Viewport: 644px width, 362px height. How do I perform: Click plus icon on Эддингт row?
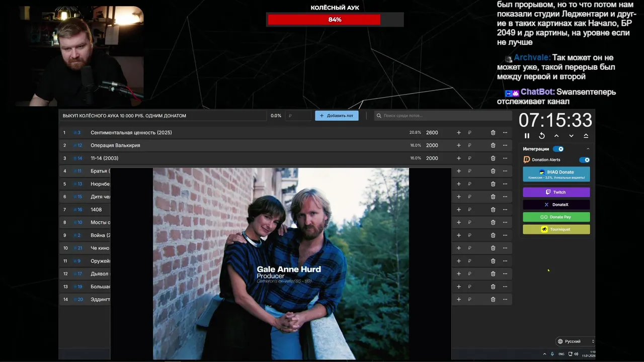point(458,300)
